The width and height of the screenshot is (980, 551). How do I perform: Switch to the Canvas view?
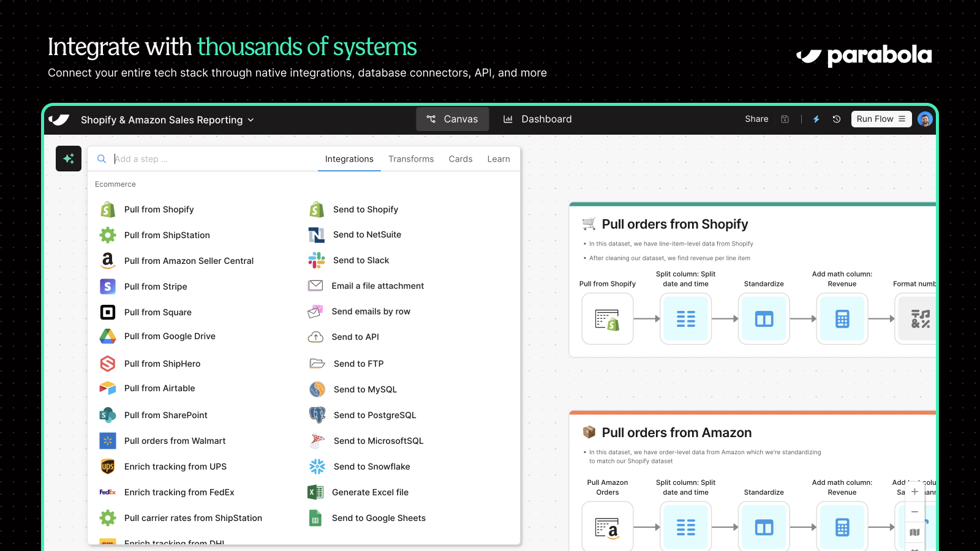453,119
